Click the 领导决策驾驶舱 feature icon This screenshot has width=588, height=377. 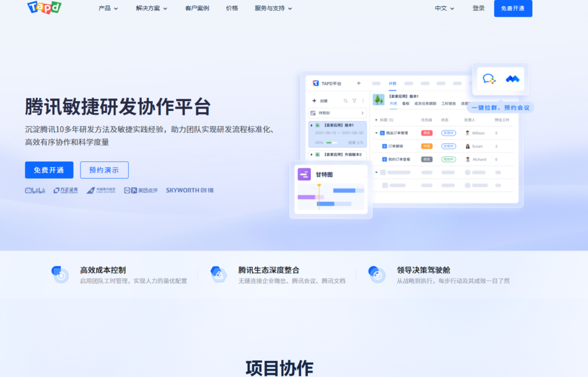[377, 274]
